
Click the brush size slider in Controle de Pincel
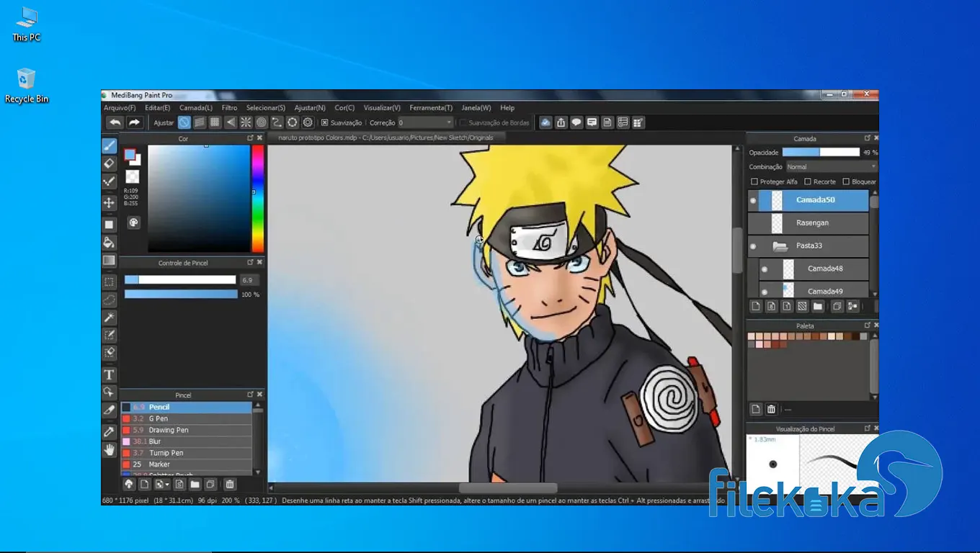(180, 280)
